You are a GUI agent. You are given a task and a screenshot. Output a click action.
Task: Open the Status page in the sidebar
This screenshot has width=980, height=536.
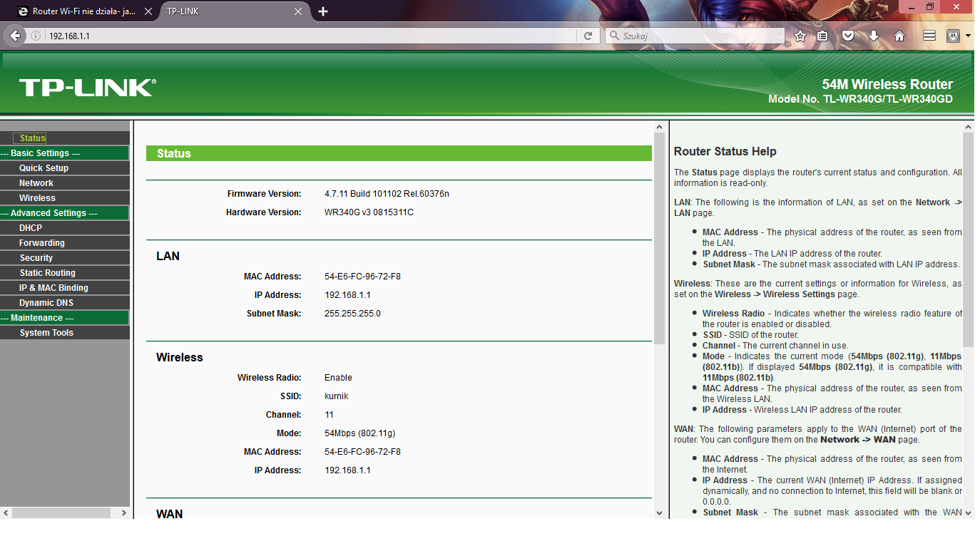click(33, 138)
